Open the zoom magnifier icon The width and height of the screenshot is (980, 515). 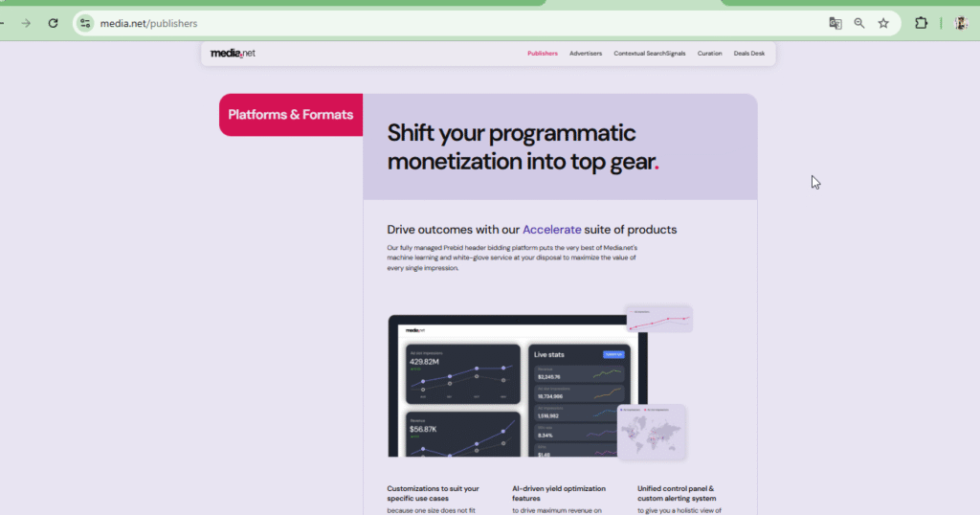(859, 23)
